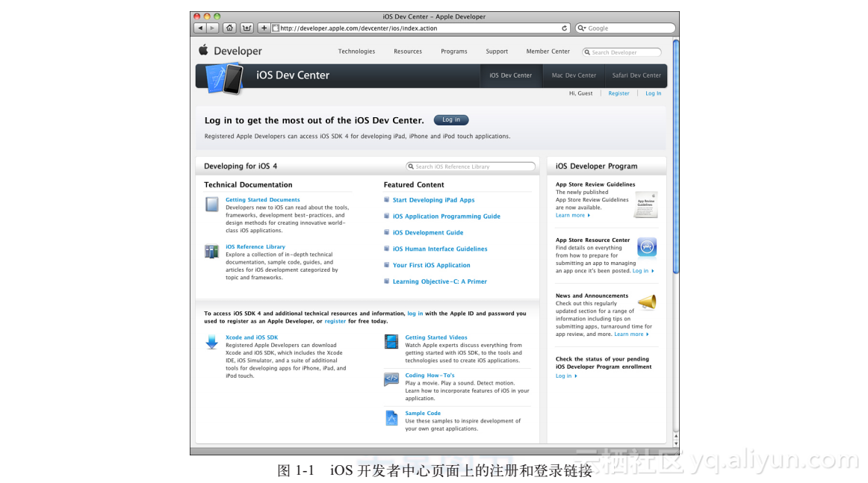Click the Top Sites button in toolbar
The height and width of the screenshot is (483, 868).
point(247,28)
